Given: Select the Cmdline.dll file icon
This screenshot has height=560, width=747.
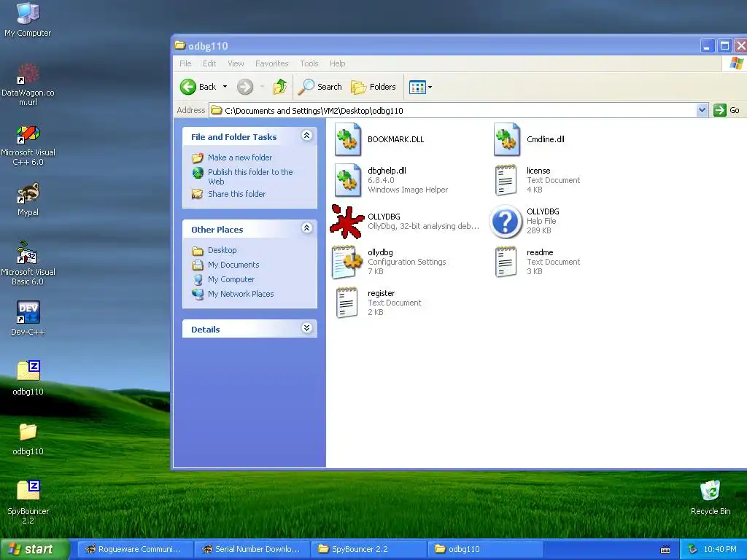Looking at the screenshot, I should coord(506,139).
